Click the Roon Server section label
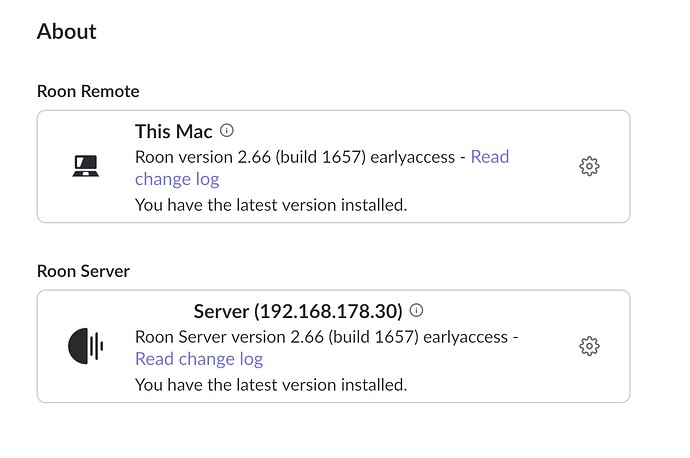 [x=83, y=271]
